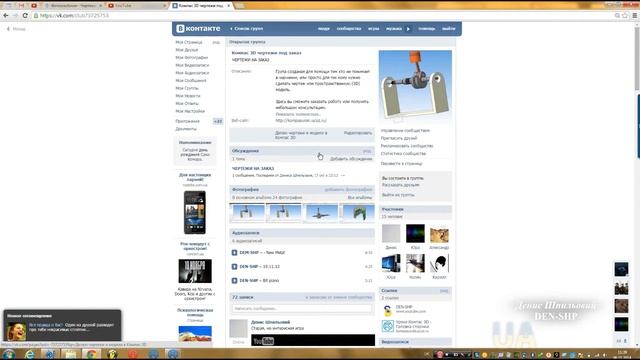Viewport: 640px width, 360px height.
Task: Open the 'сообщества' header menu item
Action: click(349, 29)
